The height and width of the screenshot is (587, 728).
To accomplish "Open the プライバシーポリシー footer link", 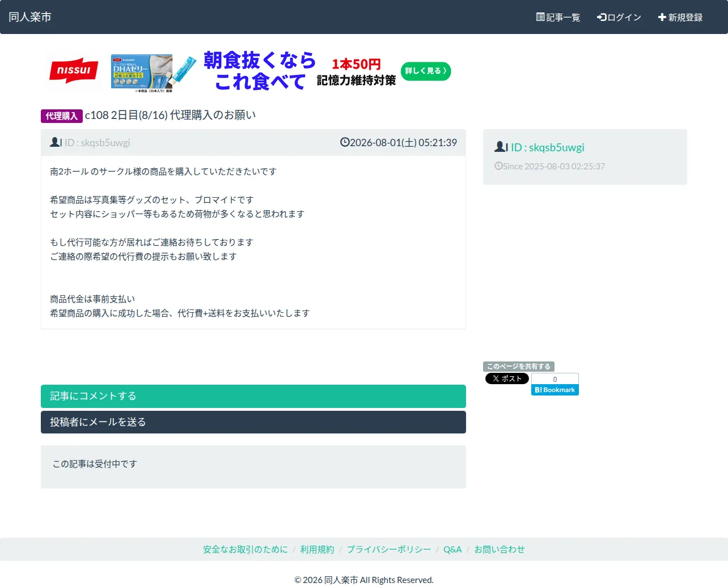I will point(389,550).
